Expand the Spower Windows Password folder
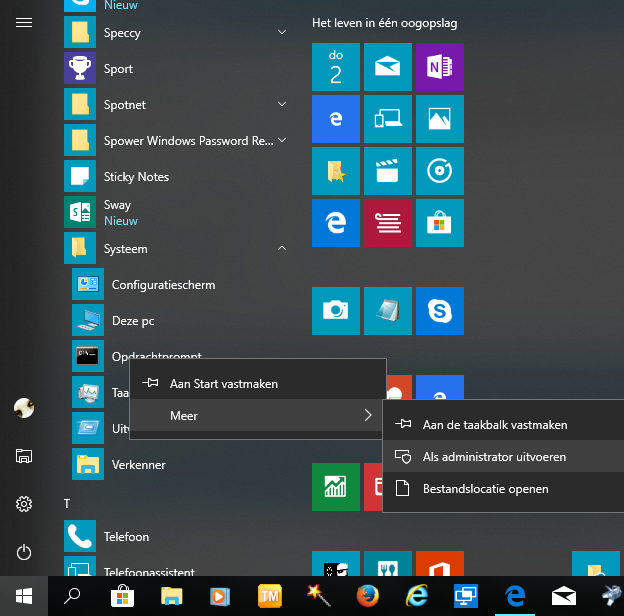624x616 pixels. [282, 141]
